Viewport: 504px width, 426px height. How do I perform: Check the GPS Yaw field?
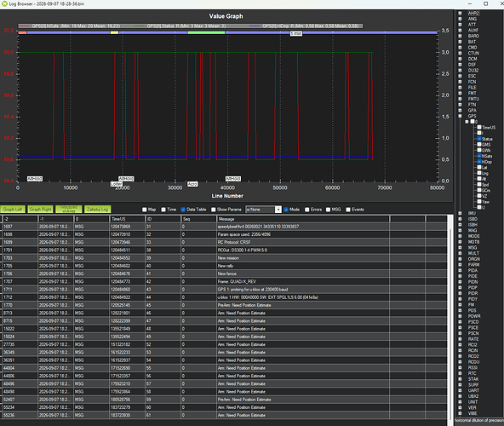(x=479, y=202)
